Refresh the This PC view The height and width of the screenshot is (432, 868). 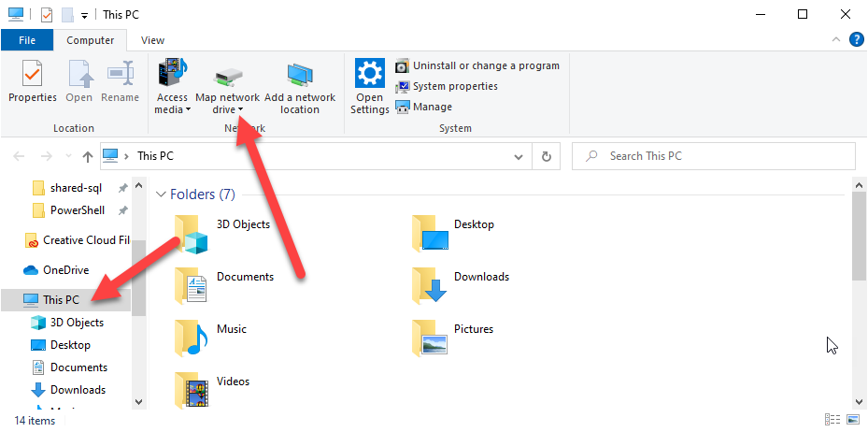point(547,157)
